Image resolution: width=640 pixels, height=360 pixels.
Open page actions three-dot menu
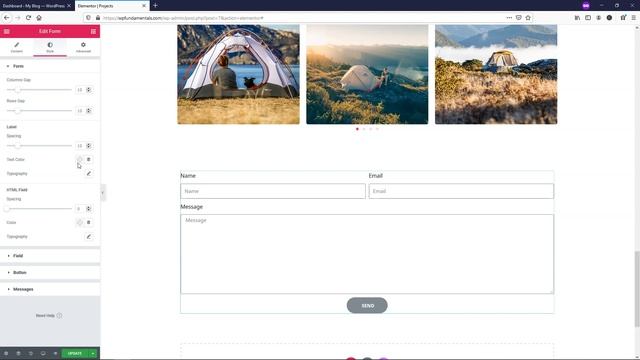[509, 18]
